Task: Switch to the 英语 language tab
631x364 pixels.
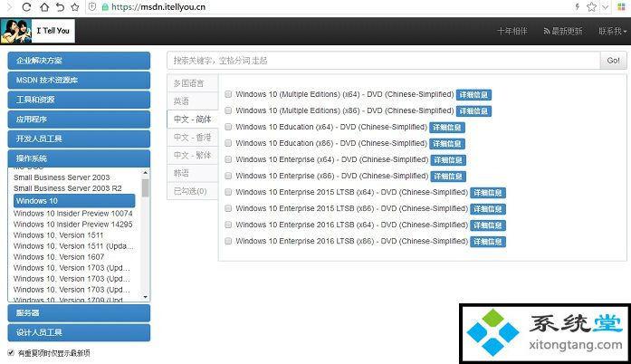Action: click(193, 101)
